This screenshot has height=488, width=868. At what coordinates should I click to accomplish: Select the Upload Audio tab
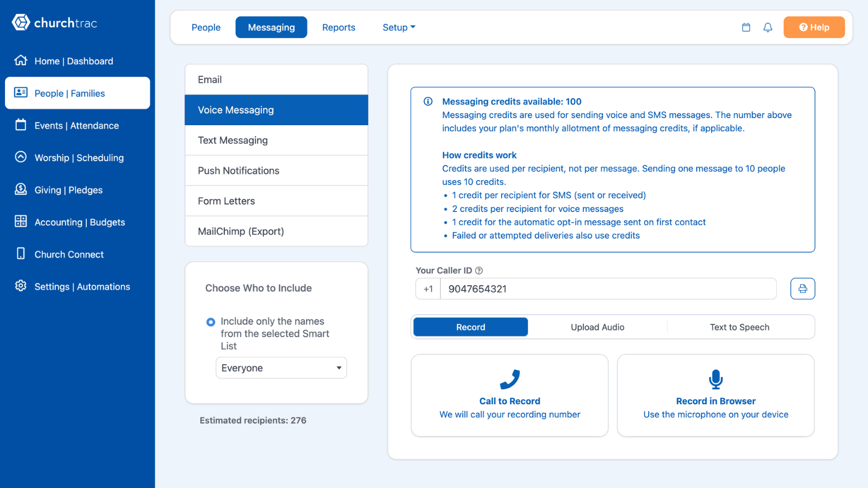[x=597, y=327]
